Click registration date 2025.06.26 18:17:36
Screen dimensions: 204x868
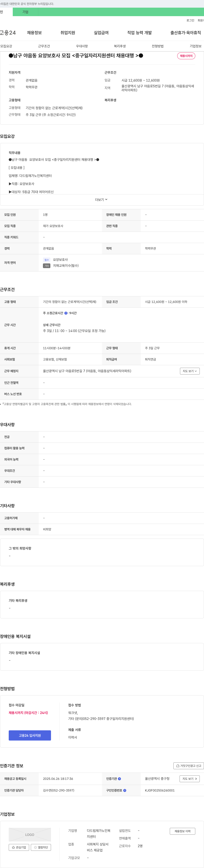click(x=58, y=779)
